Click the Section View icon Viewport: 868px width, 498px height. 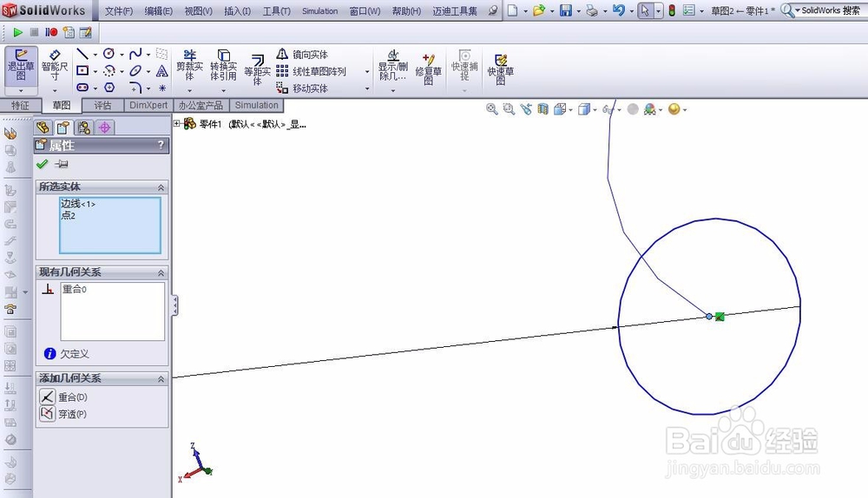(x=543, y=109)
